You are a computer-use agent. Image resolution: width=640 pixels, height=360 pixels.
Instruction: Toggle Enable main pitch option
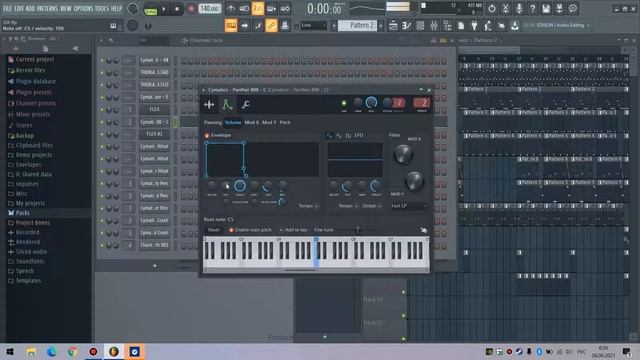251,230
